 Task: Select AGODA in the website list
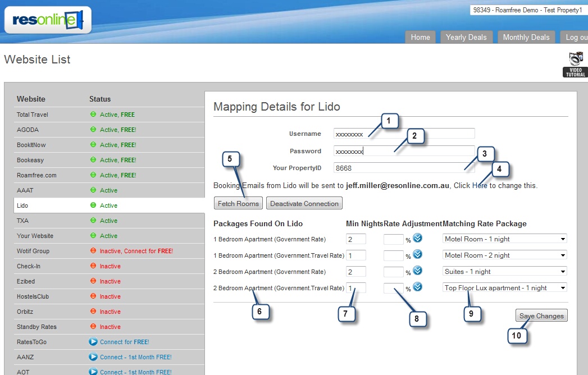tap(109, 130)
